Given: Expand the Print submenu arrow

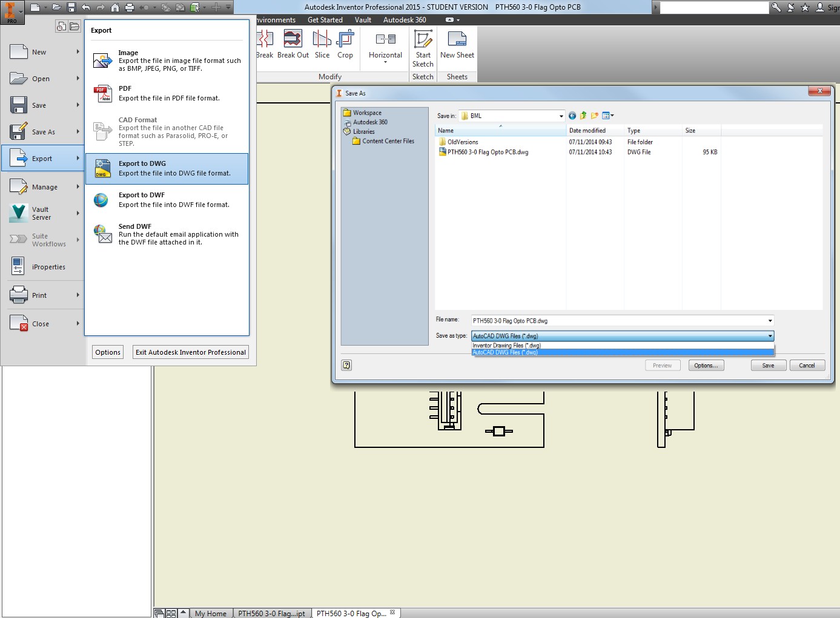Looking at the screenshot, I should point(78,295).
